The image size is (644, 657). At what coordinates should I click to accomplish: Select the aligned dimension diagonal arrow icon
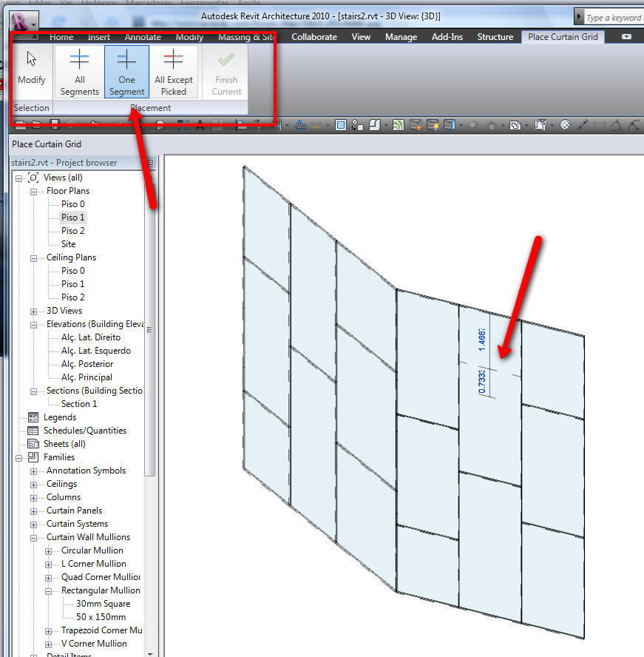(x=583, y=125)
